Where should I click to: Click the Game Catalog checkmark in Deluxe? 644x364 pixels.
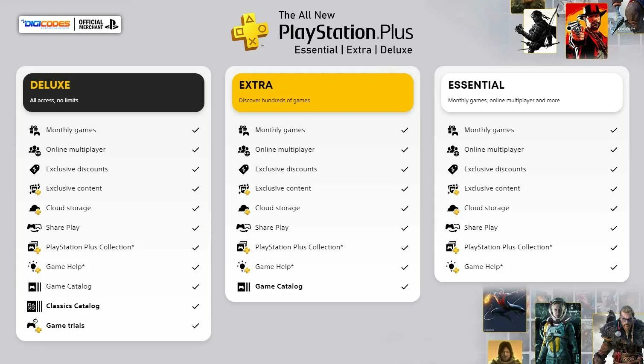(195, 286)
